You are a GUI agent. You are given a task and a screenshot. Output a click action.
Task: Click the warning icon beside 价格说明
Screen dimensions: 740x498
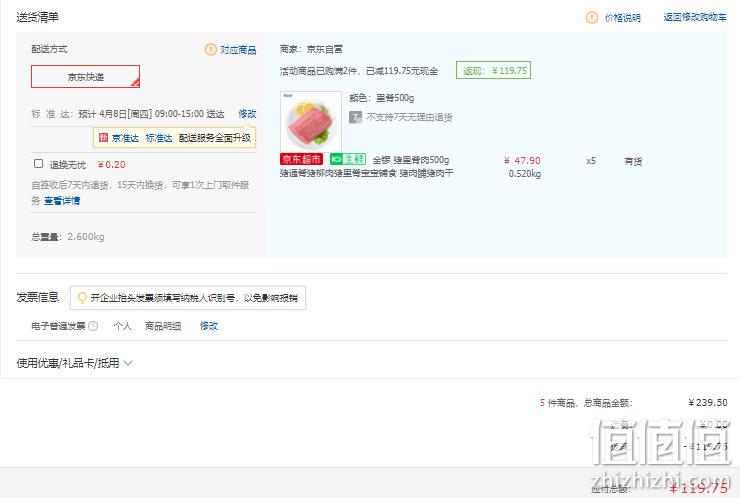[x=591, y=17]
